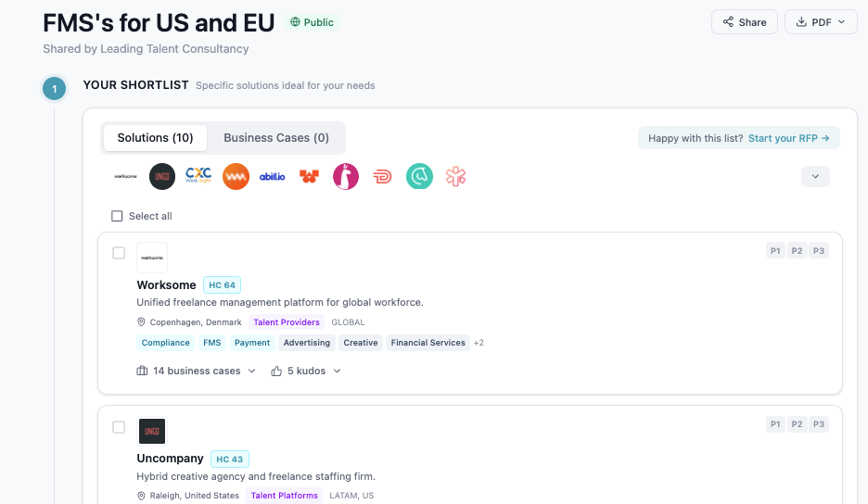Click 'Shared by Leading Talent Consultancy' text

[x=147, y=49]
